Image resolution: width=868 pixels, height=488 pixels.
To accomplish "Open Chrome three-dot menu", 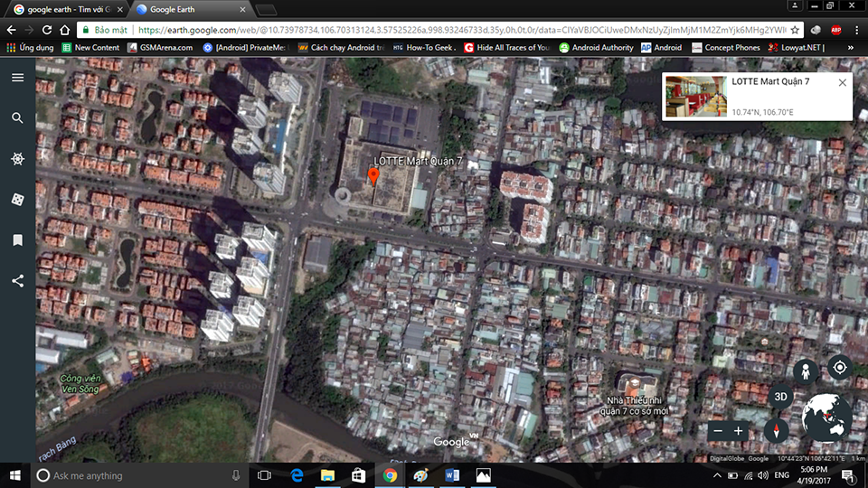I will click(x=856, y=30).
